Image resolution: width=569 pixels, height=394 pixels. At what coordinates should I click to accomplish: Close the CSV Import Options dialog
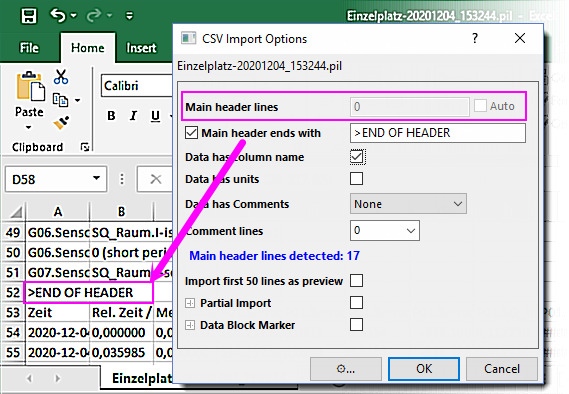(x=520, y=38)
